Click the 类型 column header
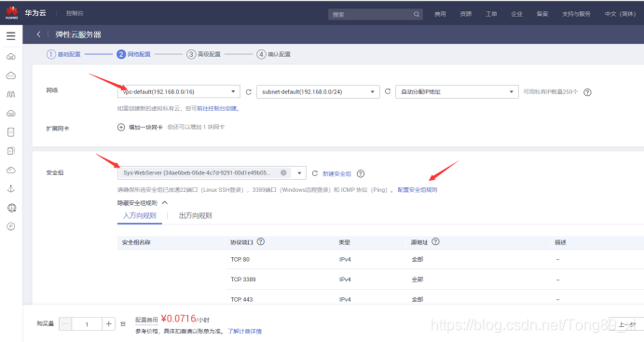The image size is (644, 342). [x=345, y=242]
